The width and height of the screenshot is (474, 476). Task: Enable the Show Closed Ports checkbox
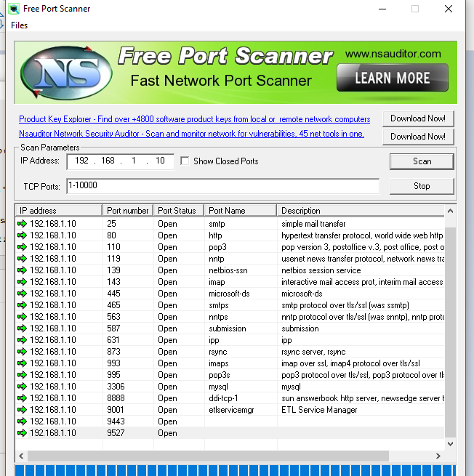click(185, 161)
